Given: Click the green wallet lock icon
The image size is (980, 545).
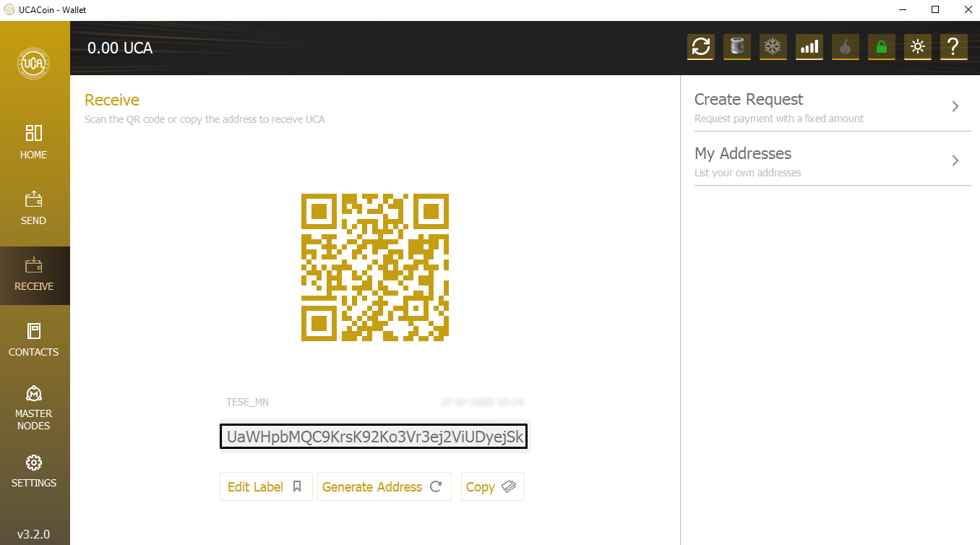Looking at the screenshot, I should click(881, 47).
